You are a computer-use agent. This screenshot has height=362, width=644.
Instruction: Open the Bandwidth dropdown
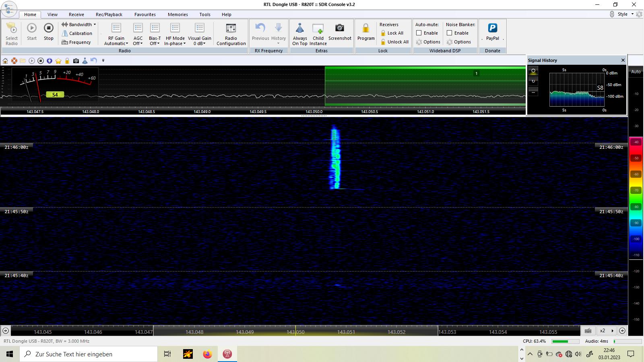pyautogui.click(x=79, y=25)
